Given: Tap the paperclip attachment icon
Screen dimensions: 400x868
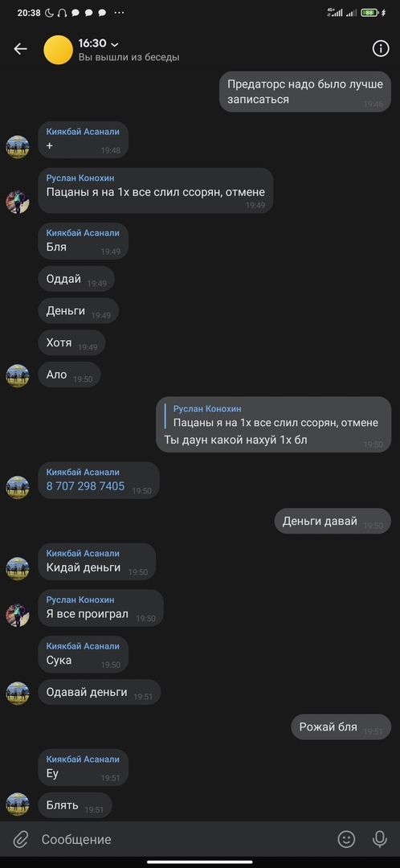Looking at the screenshot, I should (x=20, y=839).
